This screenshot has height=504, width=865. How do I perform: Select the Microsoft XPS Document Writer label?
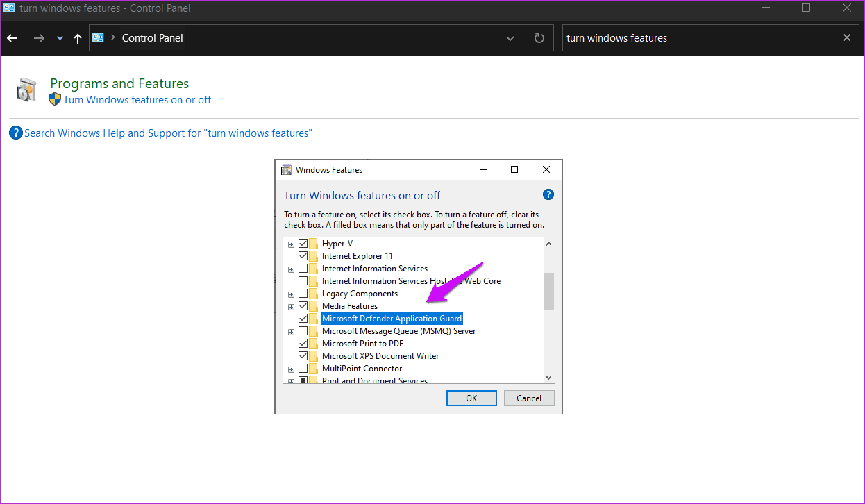point(380,356)
